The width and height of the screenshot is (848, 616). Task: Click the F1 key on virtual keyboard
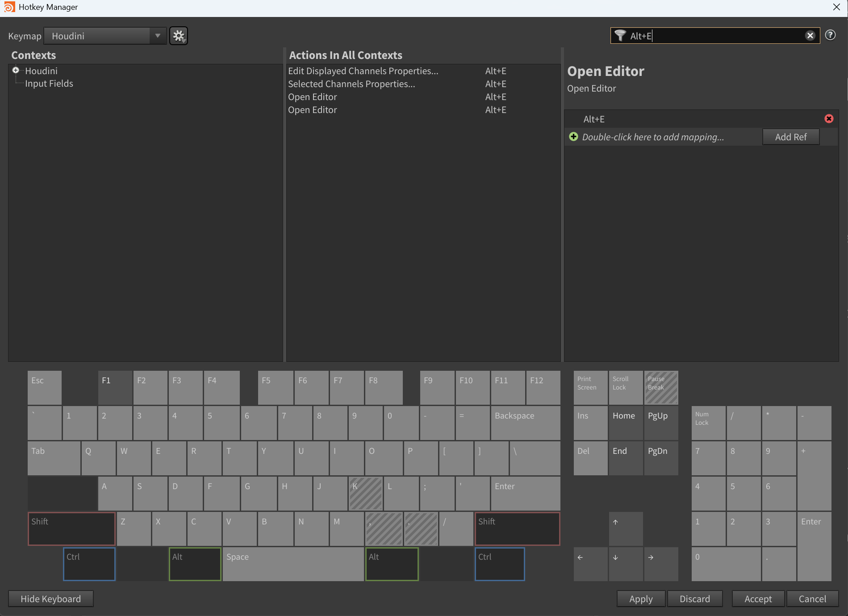(x=115, y=388)
